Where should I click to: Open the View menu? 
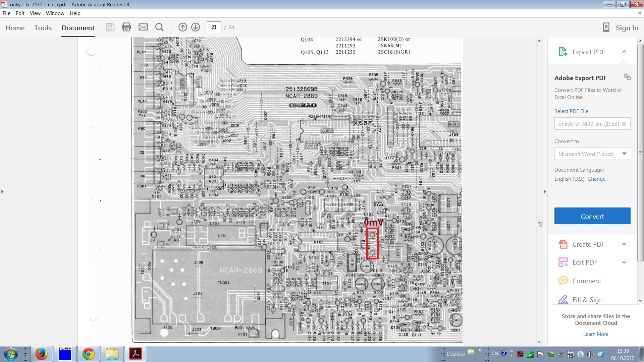[35, 13]
